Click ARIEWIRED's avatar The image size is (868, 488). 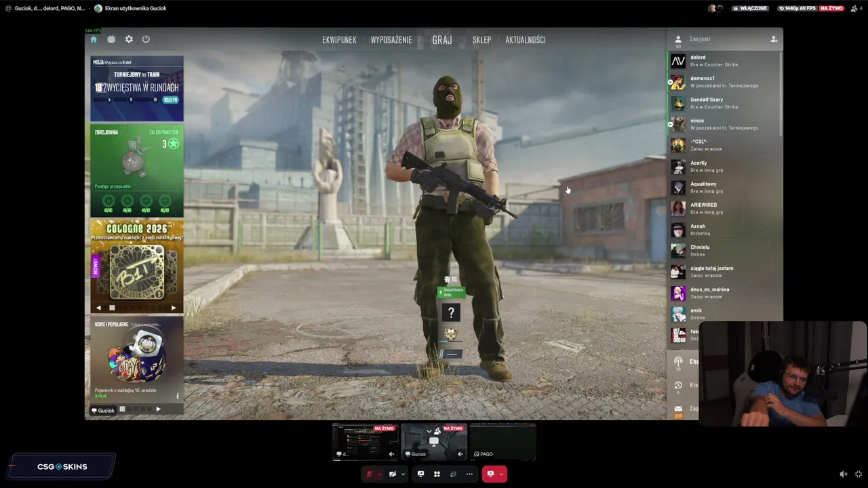[x=678, y=208]
